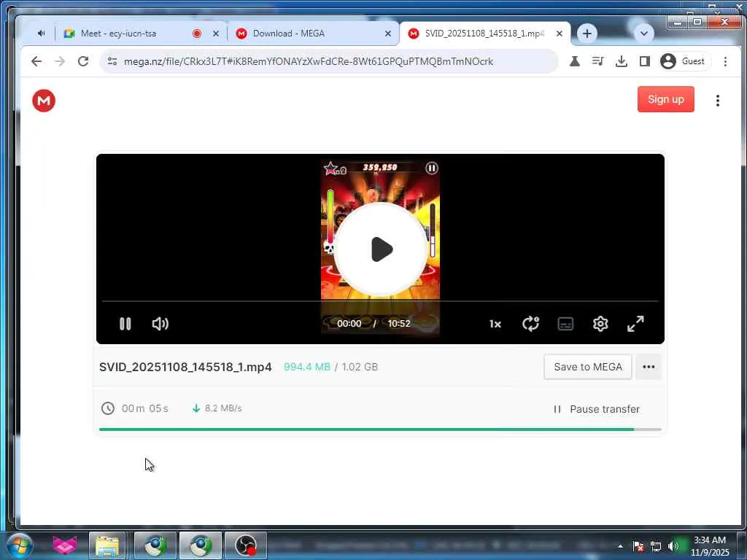Viewport: 747px width, 560px height.
Task: Open Chrome Labs flask icon
Action: pos(575,61)
